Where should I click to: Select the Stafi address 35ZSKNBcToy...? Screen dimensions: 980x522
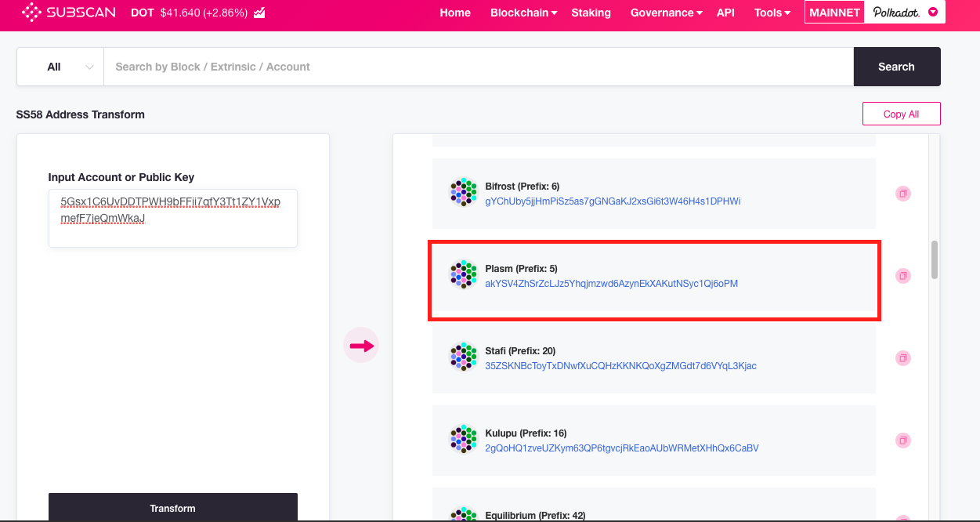tap(620, 366)
